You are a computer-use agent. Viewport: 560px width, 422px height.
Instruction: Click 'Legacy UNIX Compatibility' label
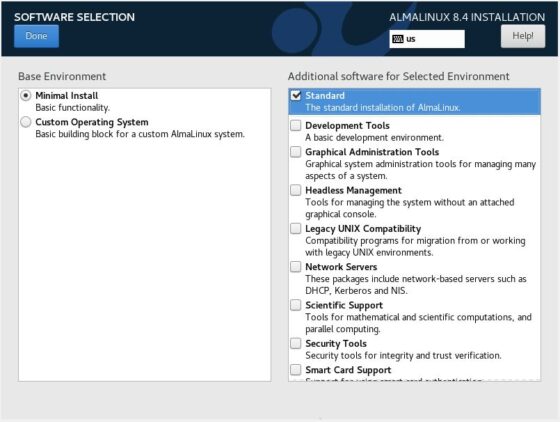click(363, 228)
